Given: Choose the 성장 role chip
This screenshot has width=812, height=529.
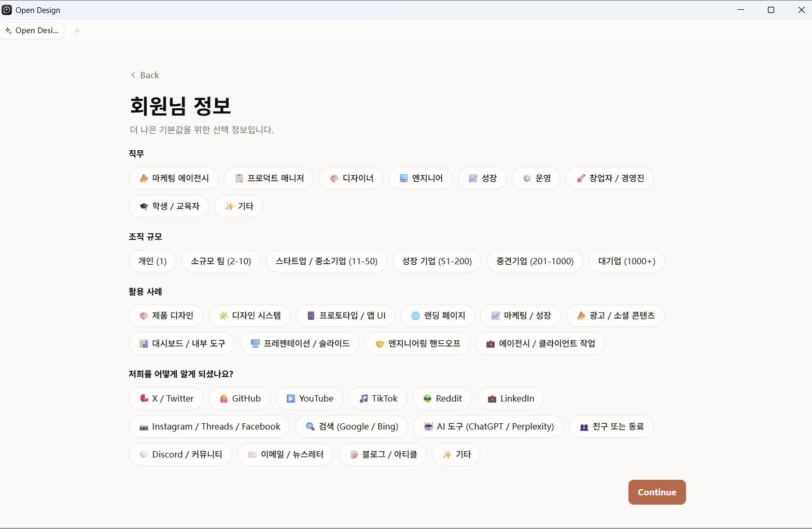Looking at the screenshot, I should pos(482,178).
